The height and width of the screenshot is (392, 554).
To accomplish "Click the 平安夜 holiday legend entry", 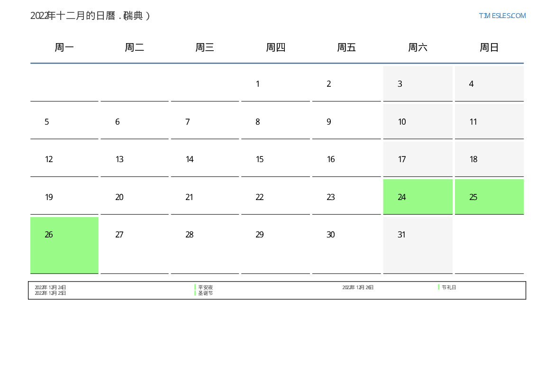I will 205,287.
